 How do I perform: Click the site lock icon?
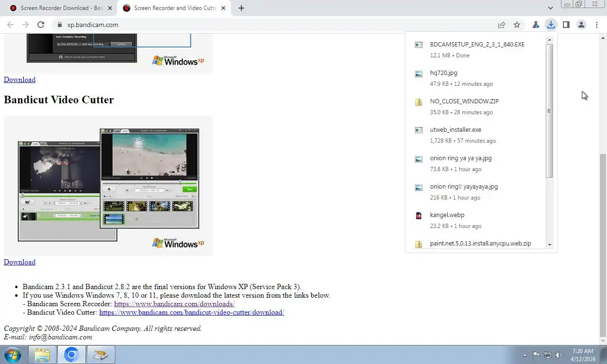(x=59, y=25)
